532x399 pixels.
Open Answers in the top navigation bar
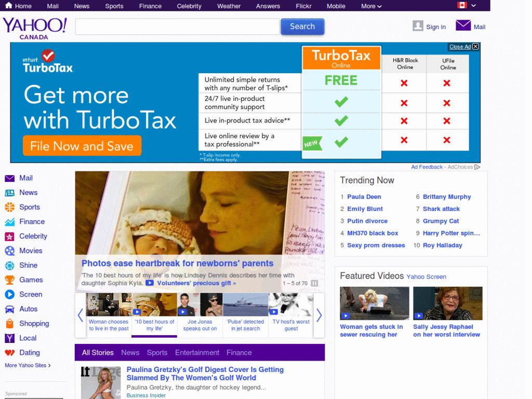[x=268, y=6]
